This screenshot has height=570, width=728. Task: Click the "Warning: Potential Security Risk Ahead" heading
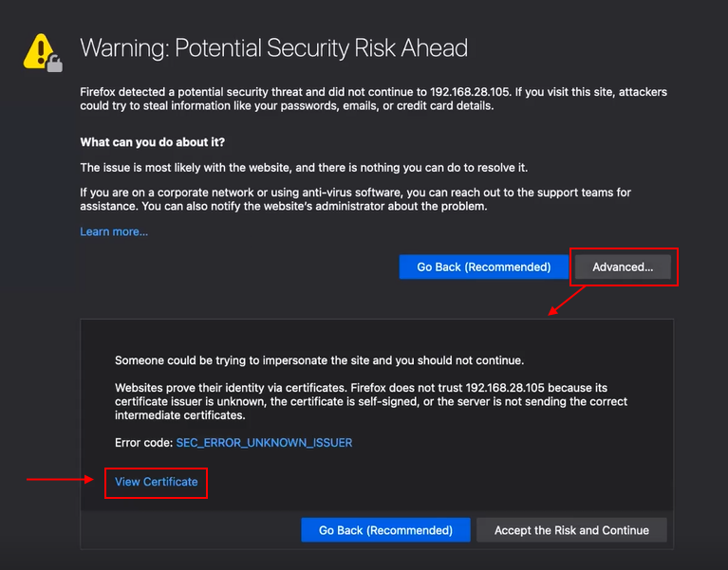point(273,48)
